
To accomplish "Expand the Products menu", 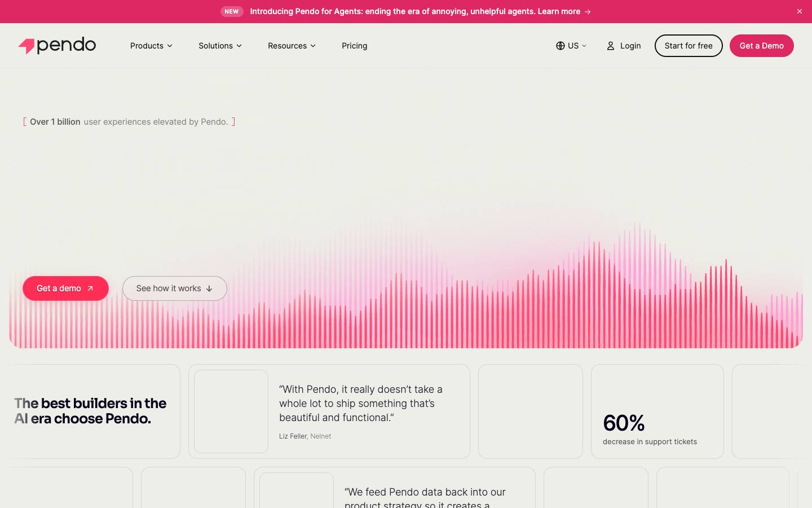I will (151, 46).
